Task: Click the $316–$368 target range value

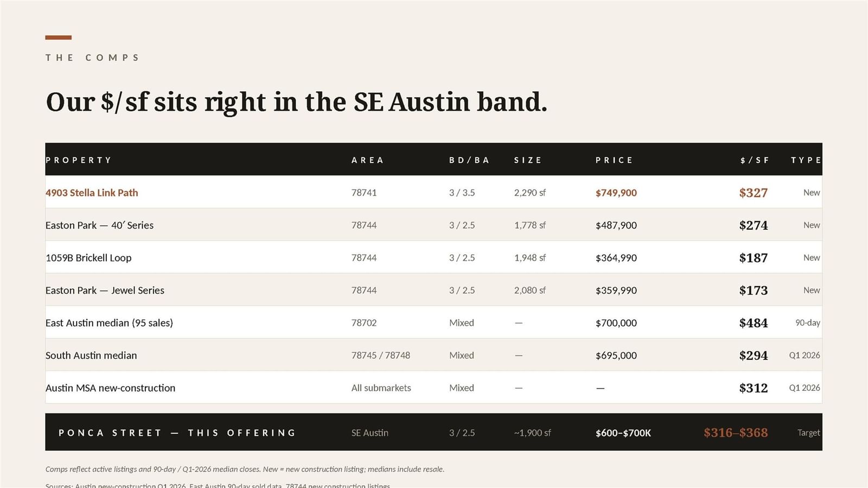Action: point(736,433)
